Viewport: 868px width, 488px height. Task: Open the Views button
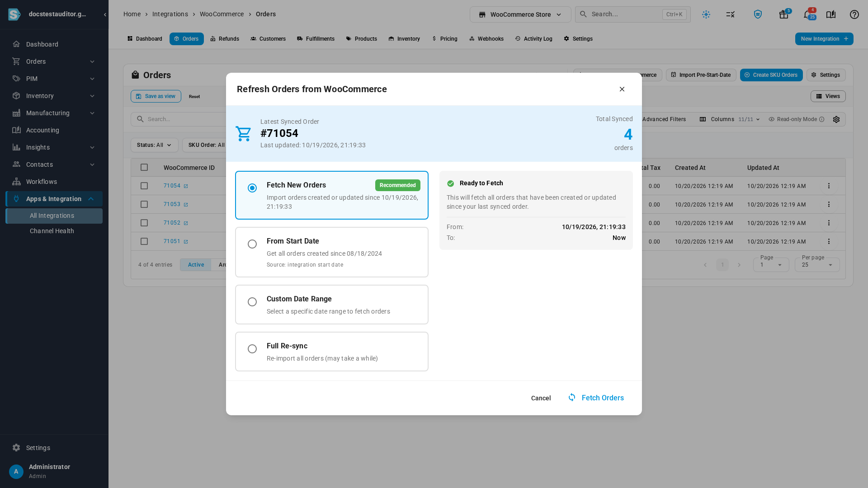pyautogui.click(x=828, y=96)
